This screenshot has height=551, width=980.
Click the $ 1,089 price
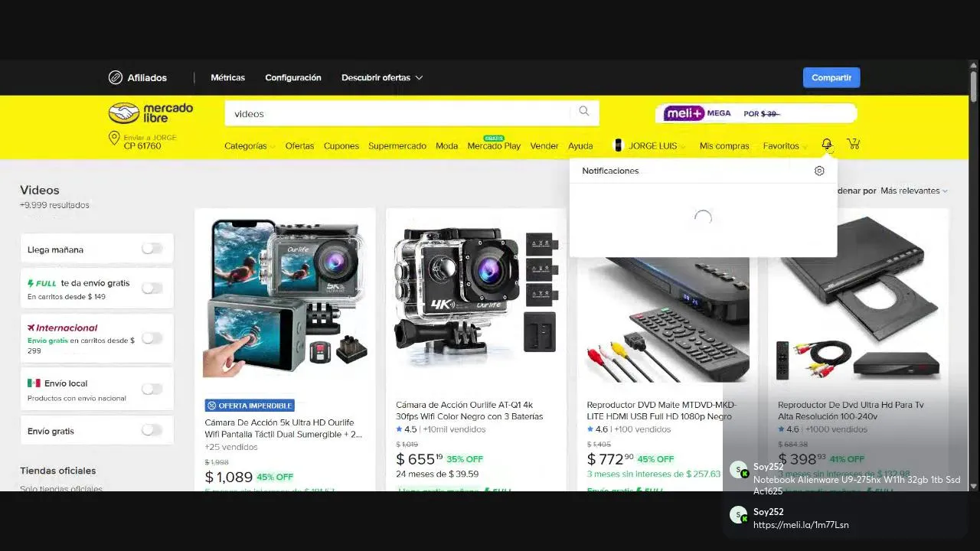[229, 477]
